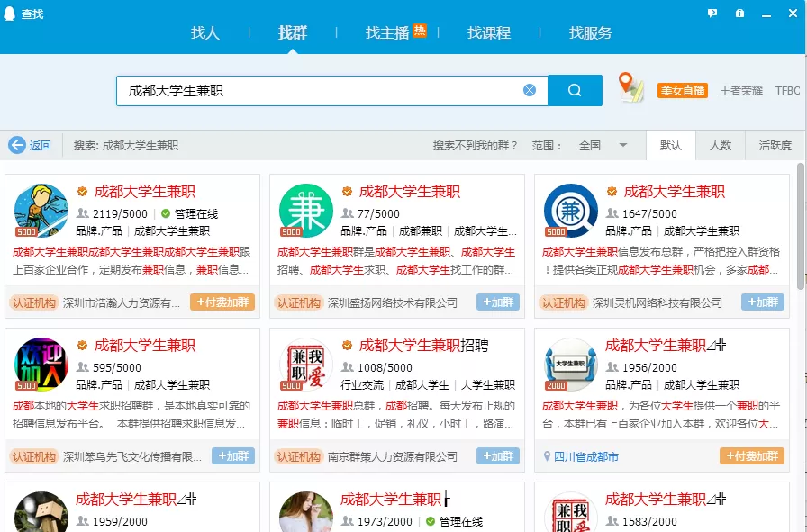Click the magnifier search button

click(x=575, y=90)
